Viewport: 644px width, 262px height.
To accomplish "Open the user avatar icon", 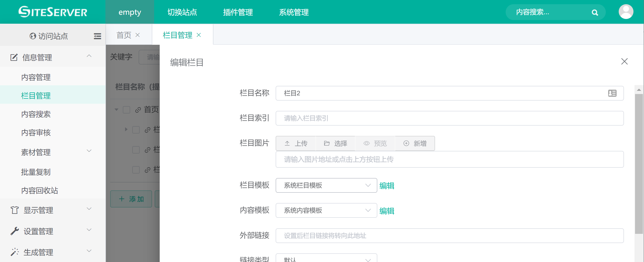I will 626,12.
